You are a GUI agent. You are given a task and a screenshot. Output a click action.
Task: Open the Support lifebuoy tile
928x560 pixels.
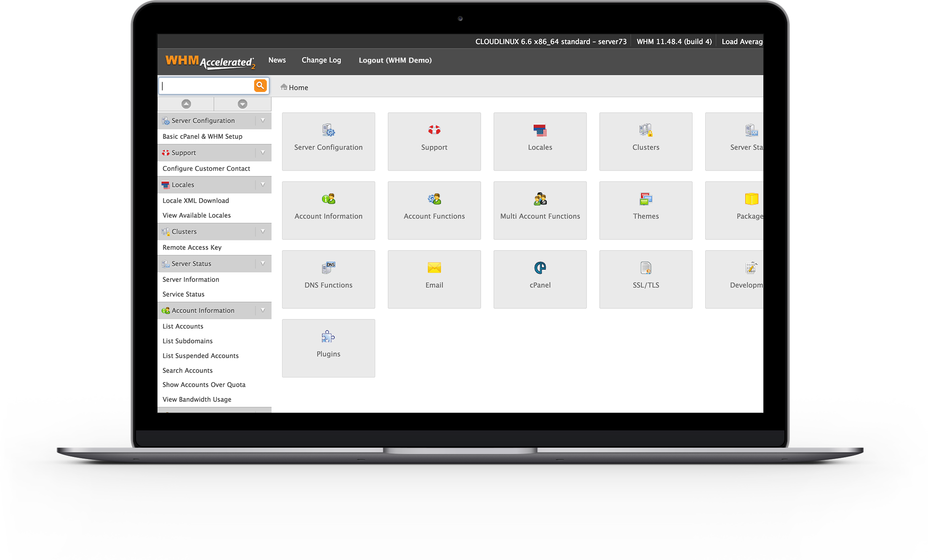(434, 141)
